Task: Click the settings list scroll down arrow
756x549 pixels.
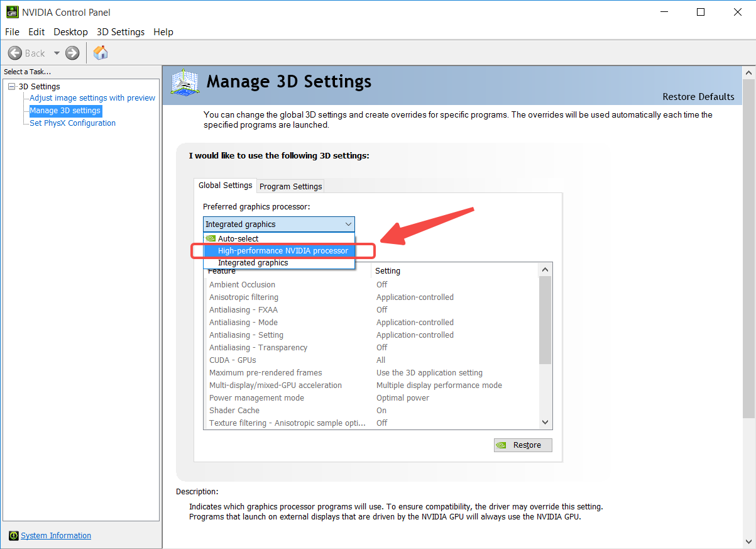Action: click(545, 423)
